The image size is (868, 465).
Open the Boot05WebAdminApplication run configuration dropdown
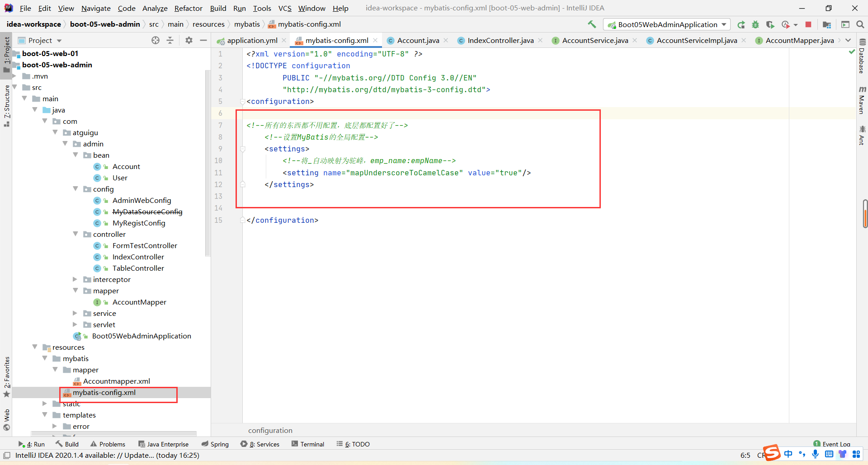click(x=667, y=24)
